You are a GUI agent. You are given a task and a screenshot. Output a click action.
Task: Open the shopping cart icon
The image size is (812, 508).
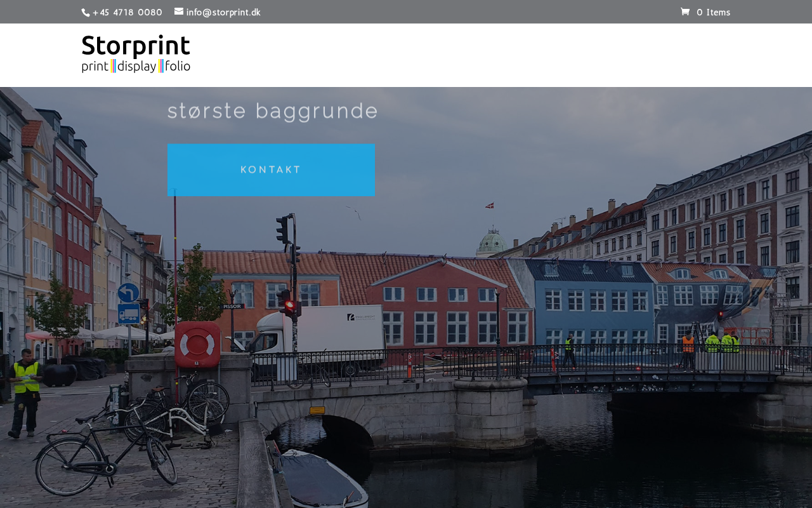685,11
